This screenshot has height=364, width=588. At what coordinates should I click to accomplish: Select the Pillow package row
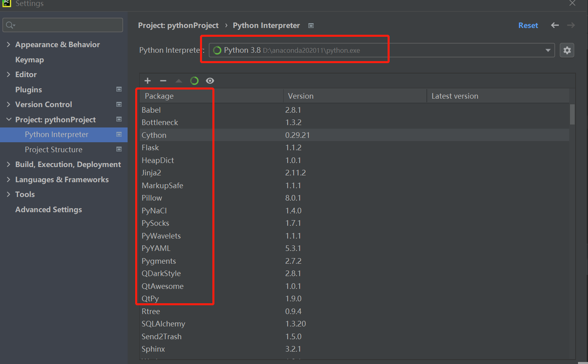click(354, 198)
